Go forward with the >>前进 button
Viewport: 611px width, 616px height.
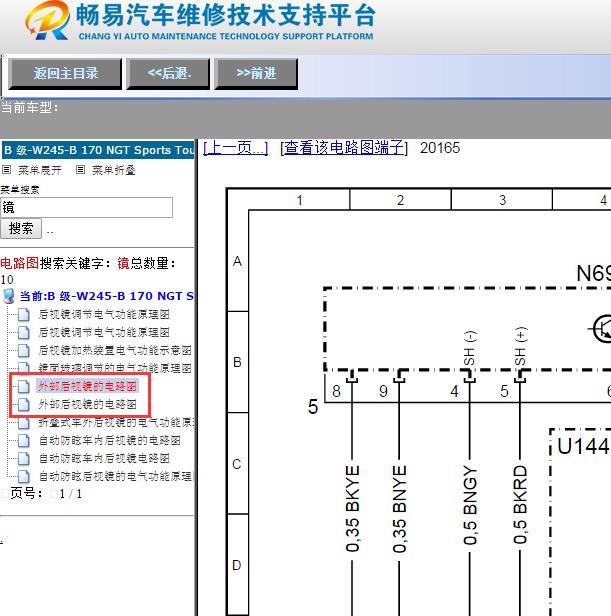click(x=256, y=74)
